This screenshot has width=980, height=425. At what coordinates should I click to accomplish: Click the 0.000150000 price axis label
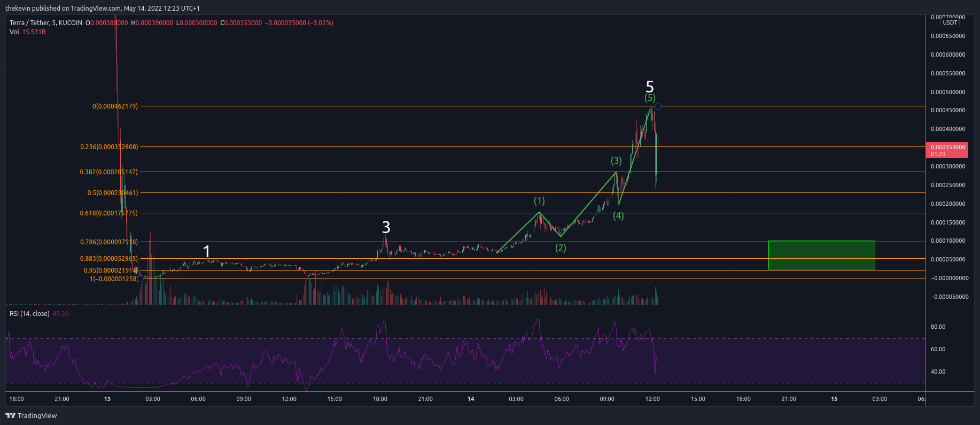(x=948, y=223)
